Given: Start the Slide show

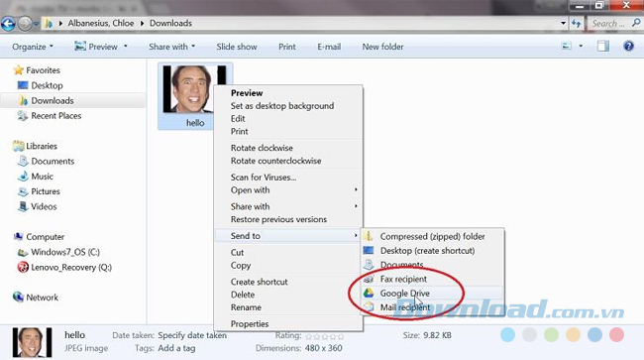Looking at the screenshot, I should [x=237, y=47].
